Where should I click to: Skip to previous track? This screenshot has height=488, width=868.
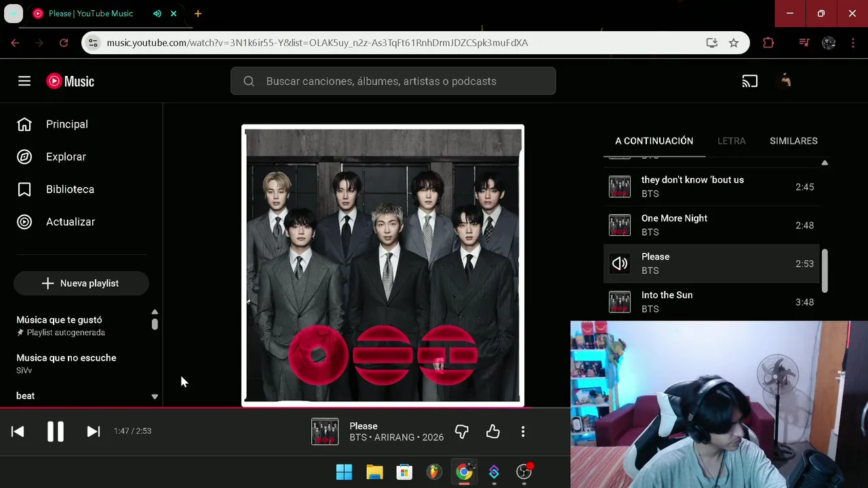pyautogui.click(x=18, y=432)
